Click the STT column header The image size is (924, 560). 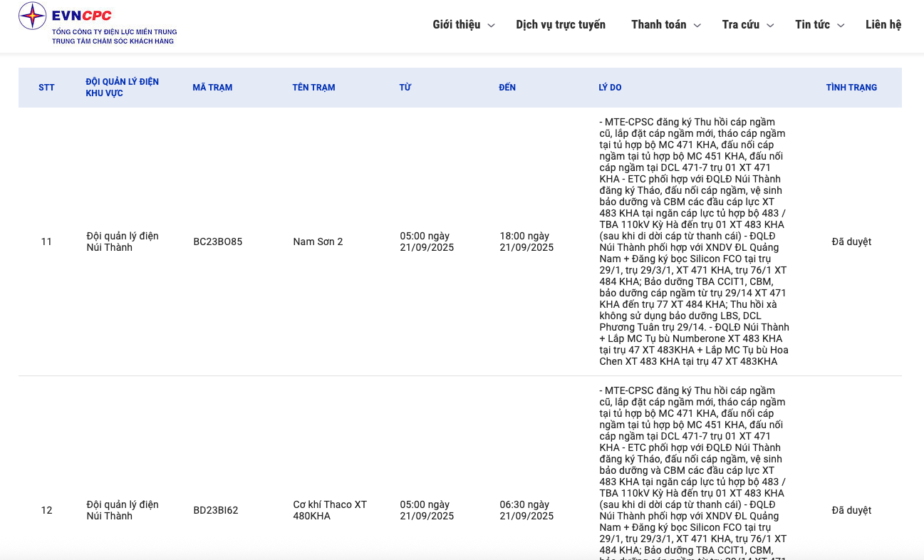point(46,88)
